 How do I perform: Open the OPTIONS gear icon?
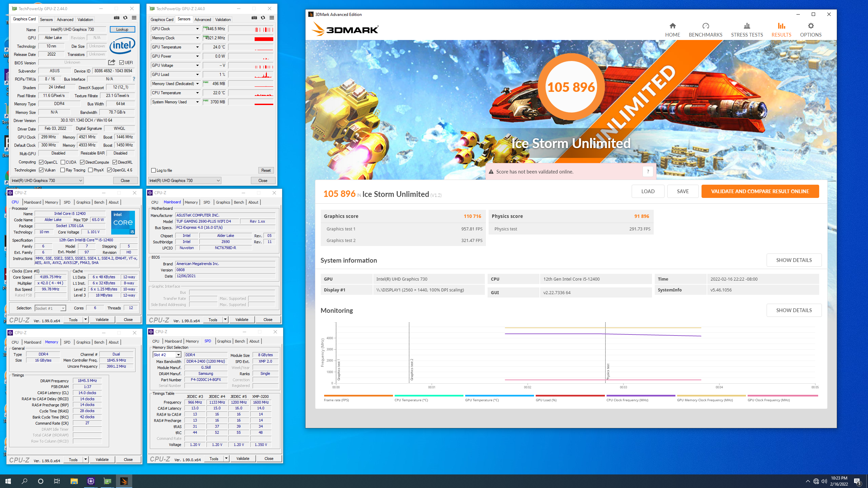[x=811, y=26]
